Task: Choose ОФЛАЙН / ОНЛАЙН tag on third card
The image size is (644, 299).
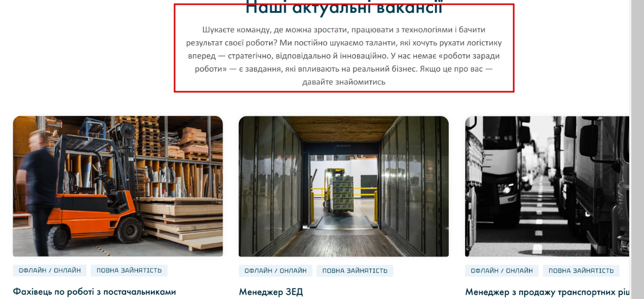Action: (x=502, y=271)
